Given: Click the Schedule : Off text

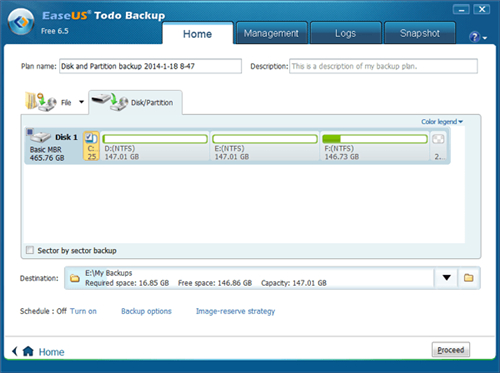Looking at the screenshot, I should click(43, 311).
